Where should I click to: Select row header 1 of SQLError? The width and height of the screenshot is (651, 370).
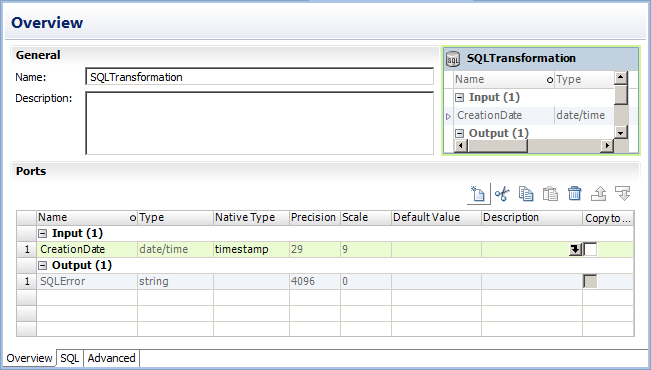point(27,281)
